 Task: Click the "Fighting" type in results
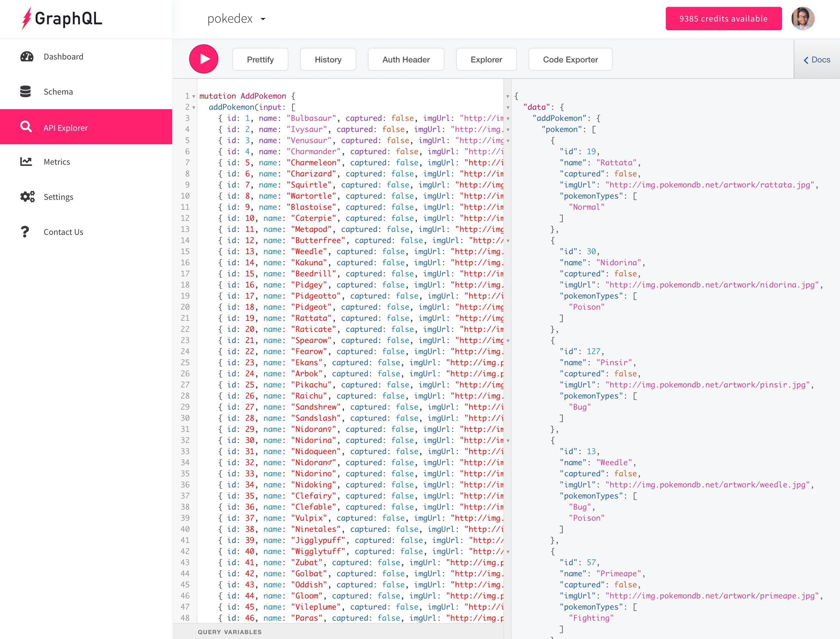pyautogui.click(x=591, y=618)
